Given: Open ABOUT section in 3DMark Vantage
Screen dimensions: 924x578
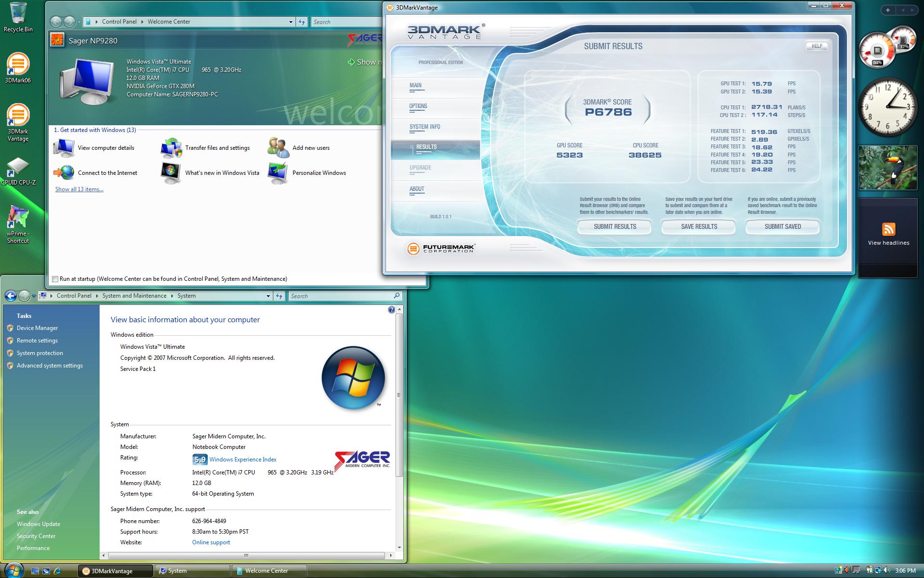Looking at the screenshot, I should click(x=417, y=189).
